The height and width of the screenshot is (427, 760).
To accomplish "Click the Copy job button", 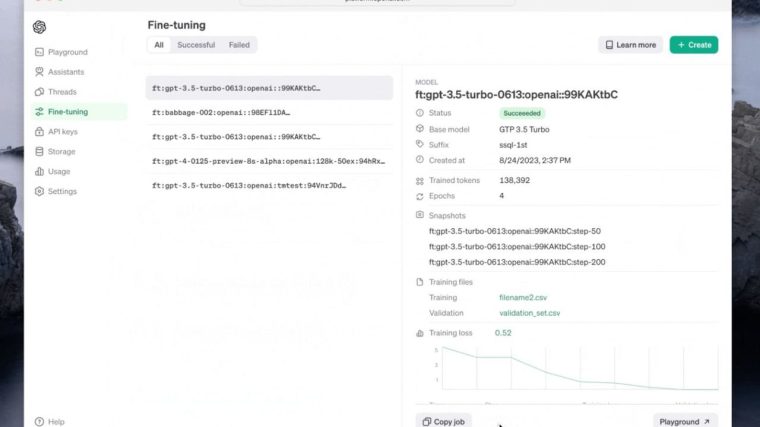I will [x=443, y=421].
